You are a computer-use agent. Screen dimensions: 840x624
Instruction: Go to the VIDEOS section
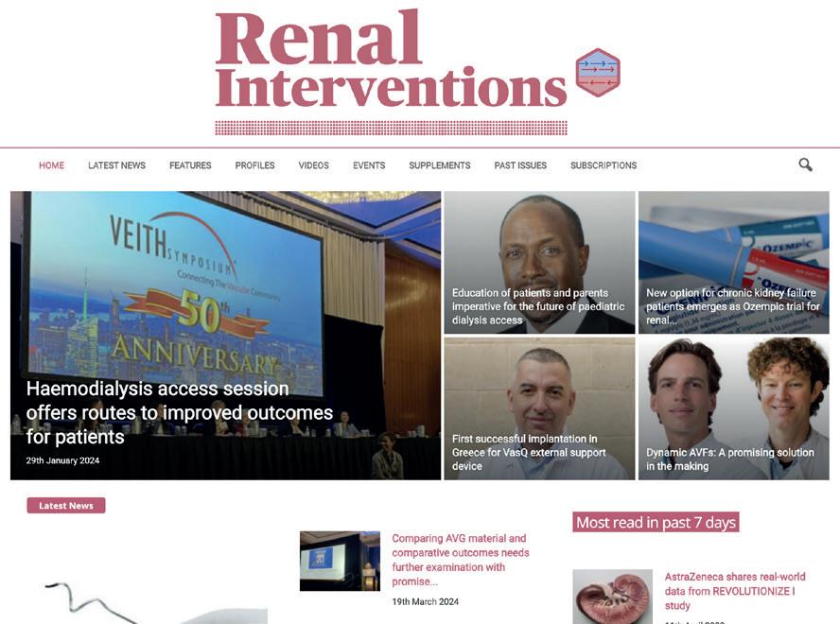tap(314, 165)
